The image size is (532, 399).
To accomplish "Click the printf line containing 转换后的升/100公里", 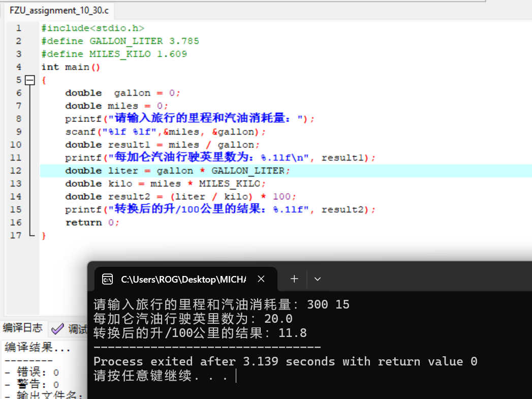I will click(x=220, y=209).
